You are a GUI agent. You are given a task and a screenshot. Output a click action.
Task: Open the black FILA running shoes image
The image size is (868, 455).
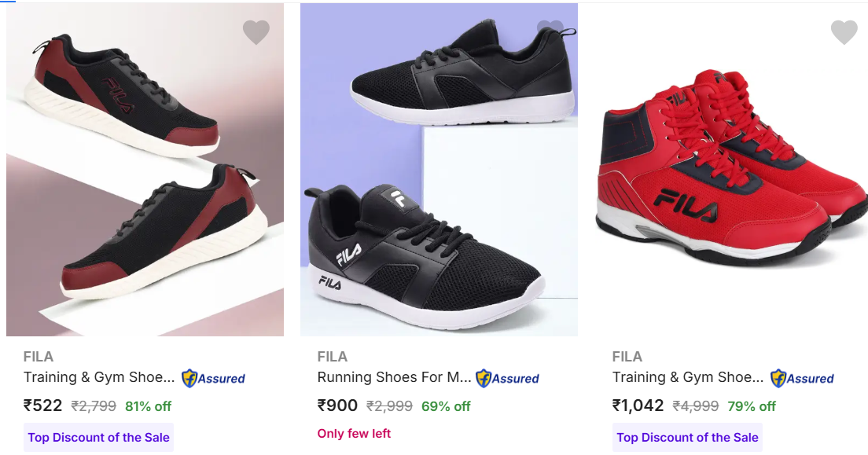point(439,170)
